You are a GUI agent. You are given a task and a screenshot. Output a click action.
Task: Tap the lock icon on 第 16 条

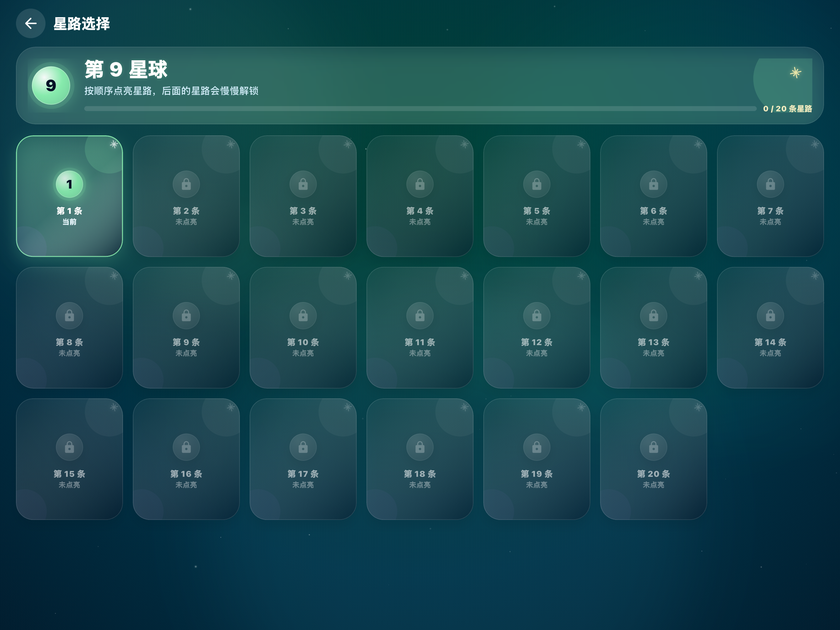coord(186,447)
